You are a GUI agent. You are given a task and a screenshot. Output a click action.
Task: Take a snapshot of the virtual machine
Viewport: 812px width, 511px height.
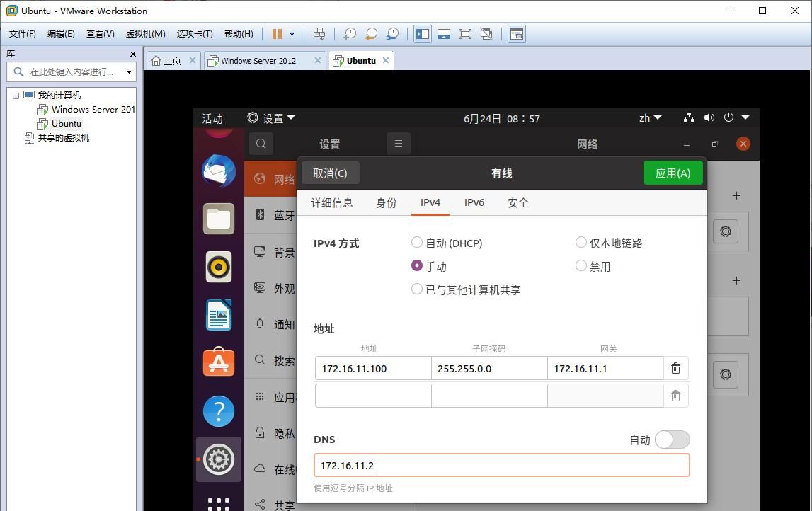pyautogui.click(x=349, y=33)
